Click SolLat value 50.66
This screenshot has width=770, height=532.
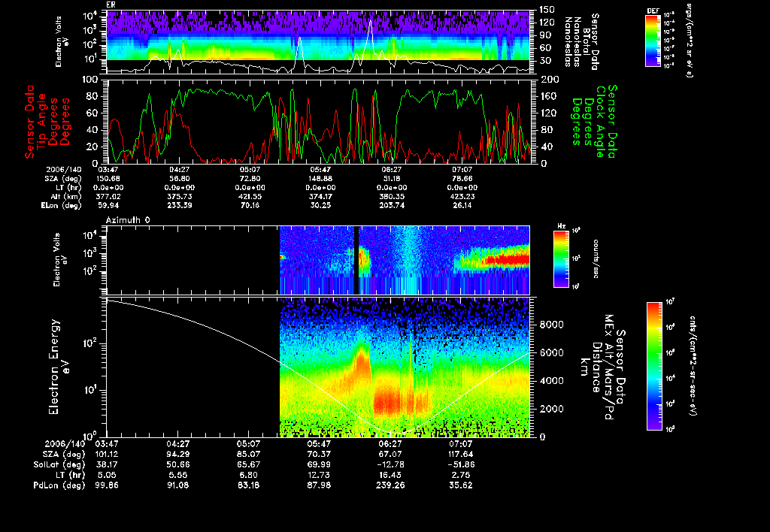coord(177,465)
